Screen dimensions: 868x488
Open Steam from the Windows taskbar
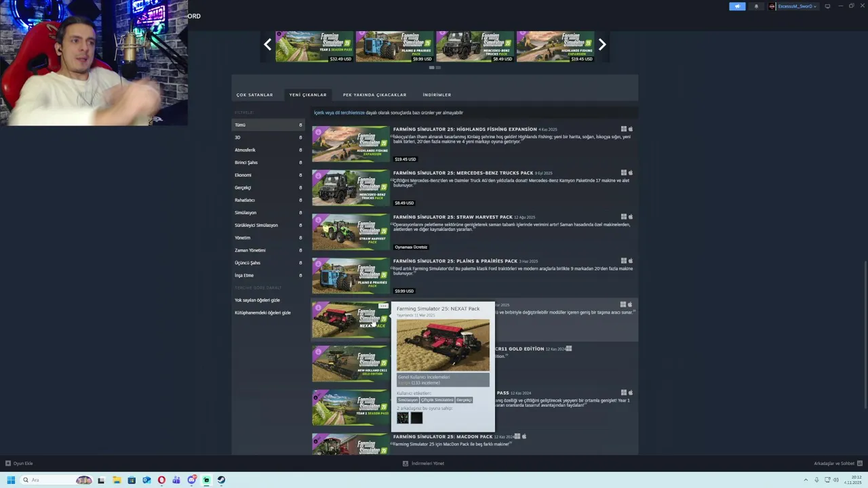(x=221, y=480)
